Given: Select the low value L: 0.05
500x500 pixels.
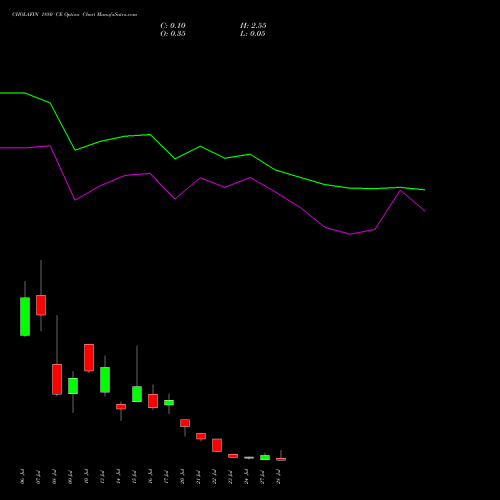Looking at the screenshot, I should coord(253,34).
